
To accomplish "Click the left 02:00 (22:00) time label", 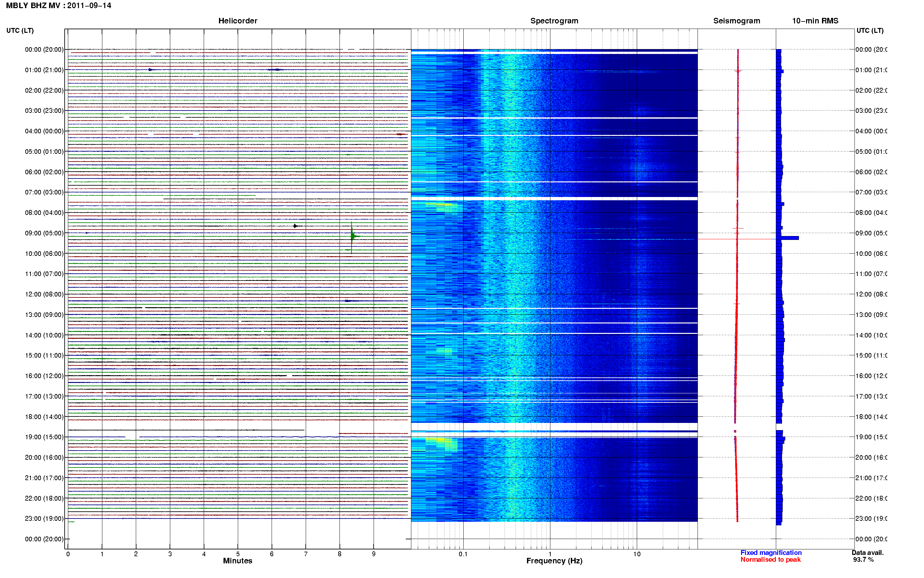I will coord(44,91).
